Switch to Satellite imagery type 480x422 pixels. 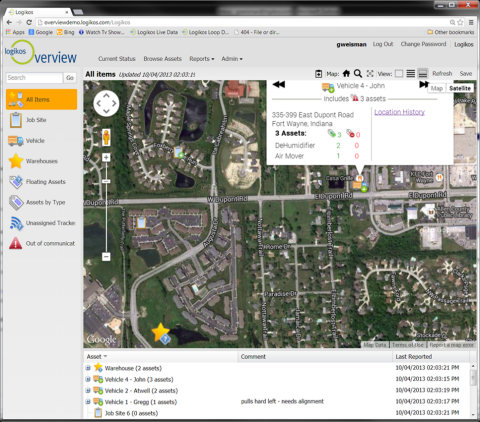(460, 88)
